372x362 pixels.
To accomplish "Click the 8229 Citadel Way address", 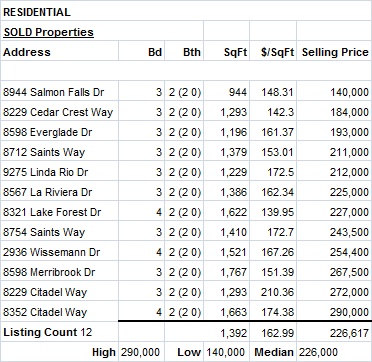I will tap(45, 292).
